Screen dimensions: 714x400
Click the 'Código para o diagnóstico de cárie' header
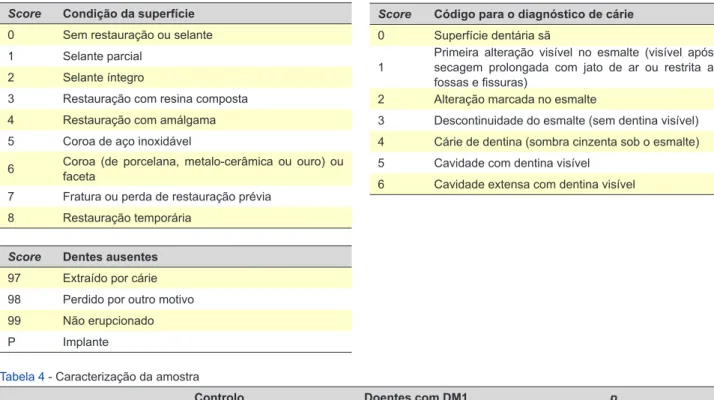533,14
